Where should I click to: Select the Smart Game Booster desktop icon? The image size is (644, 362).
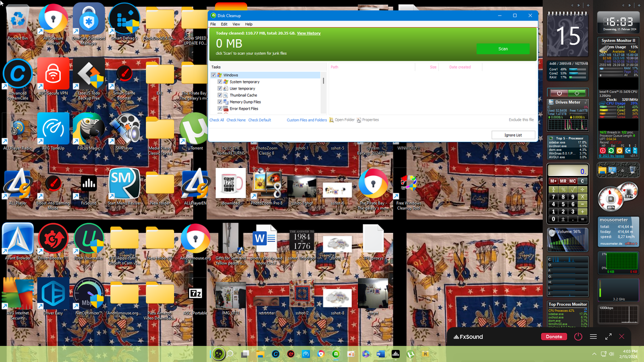click(124, 79)
